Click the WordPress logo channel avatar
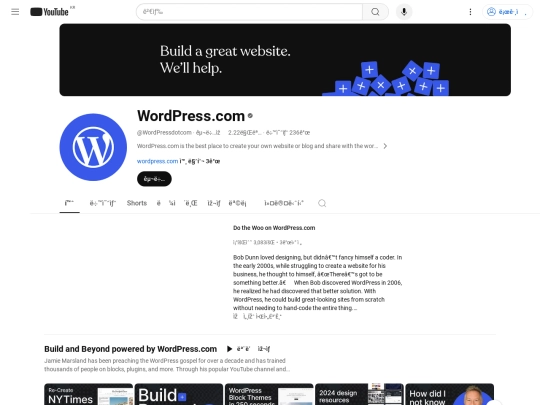Screen dimensions: 540x405 point(93,147)
